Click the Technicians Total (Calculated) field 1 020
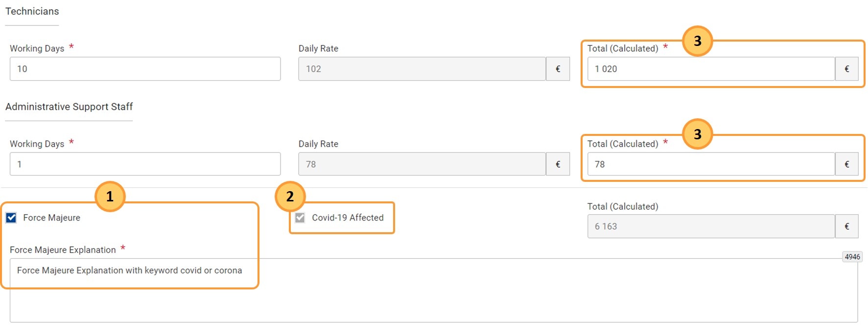This screenshot has width=868, height=329. (711, 69)
